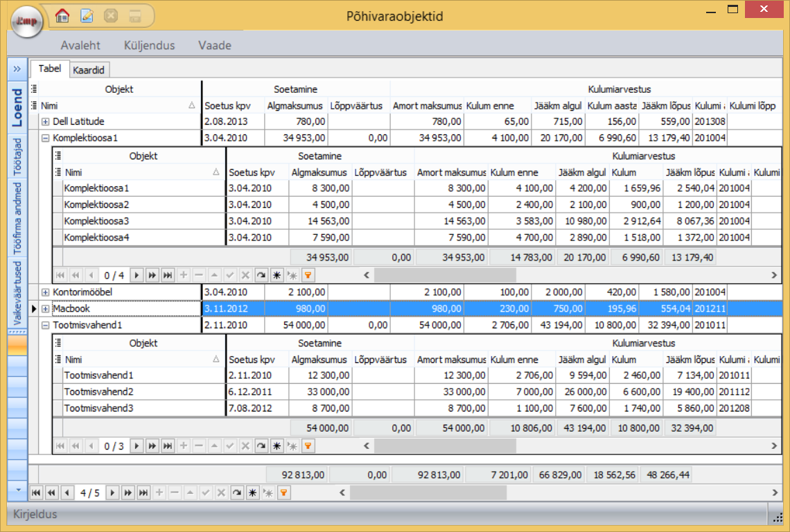Open the Küljendus ribbon tab

pos(149,46)
